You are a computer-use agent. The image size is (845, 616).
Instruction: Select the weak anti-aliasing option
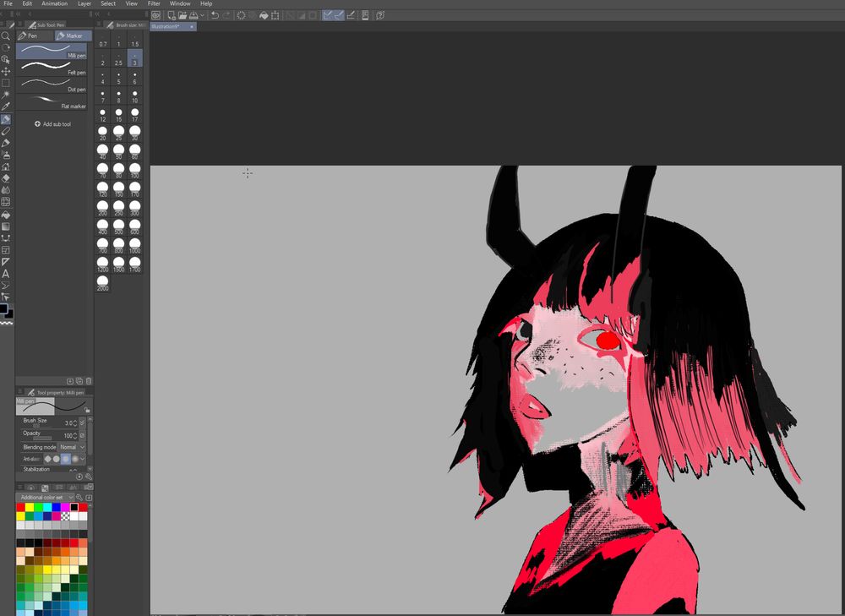coord(56,459)
